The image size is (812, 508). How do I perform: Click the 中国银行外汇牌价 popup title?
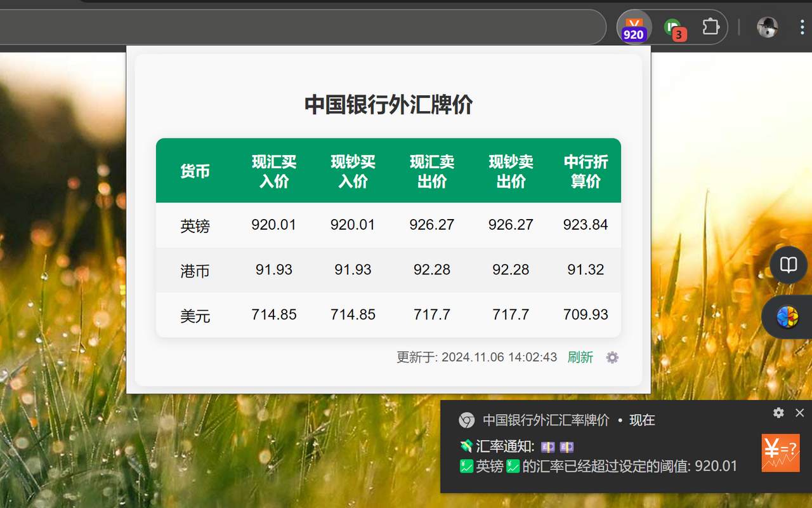click(x=388, y=104)
